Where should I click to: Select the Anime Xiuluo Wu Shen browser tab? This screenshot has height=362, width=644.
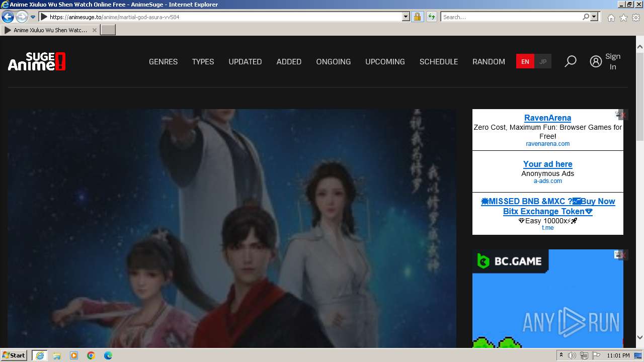coord(50,30)
